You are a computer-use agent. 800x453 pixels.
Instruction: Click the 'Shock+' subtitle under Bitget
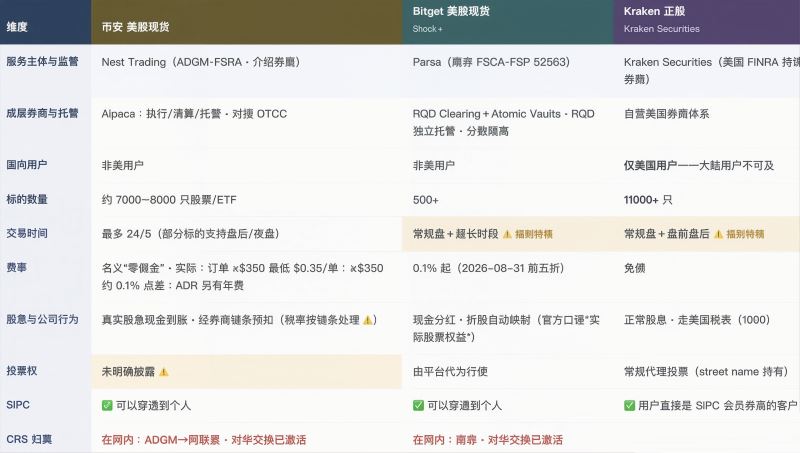428,29
